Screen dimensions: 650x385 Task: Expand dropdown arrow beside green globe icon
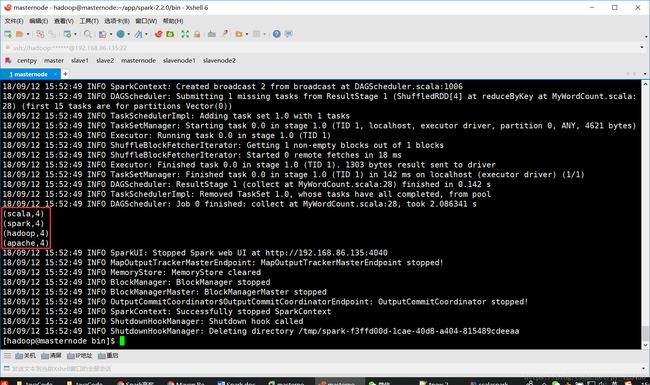click(128, 34)
